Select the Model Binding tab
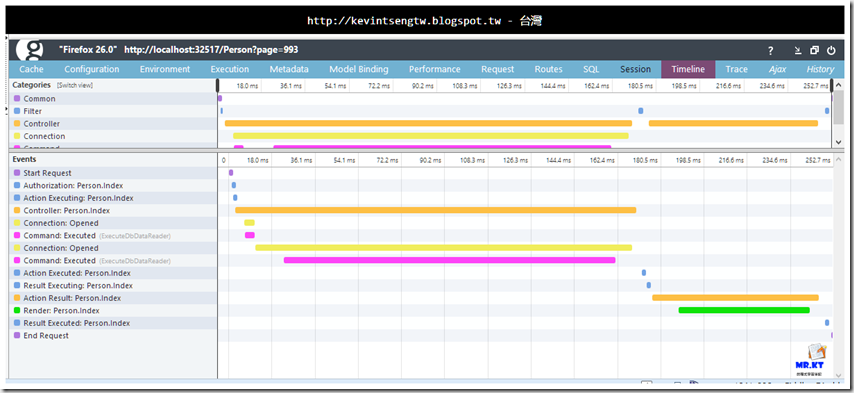854x393 pixels. pyautogui.click(x=359, y=69)
